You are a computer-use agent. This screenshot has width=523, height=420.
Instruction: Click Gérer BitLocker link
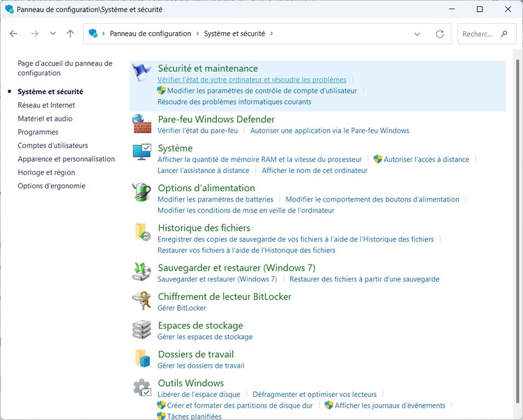point(181,308)
